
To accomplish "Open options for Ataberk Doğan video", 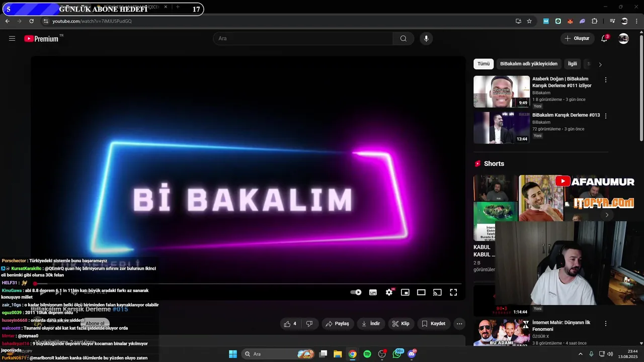I will (x=606, y=80).
